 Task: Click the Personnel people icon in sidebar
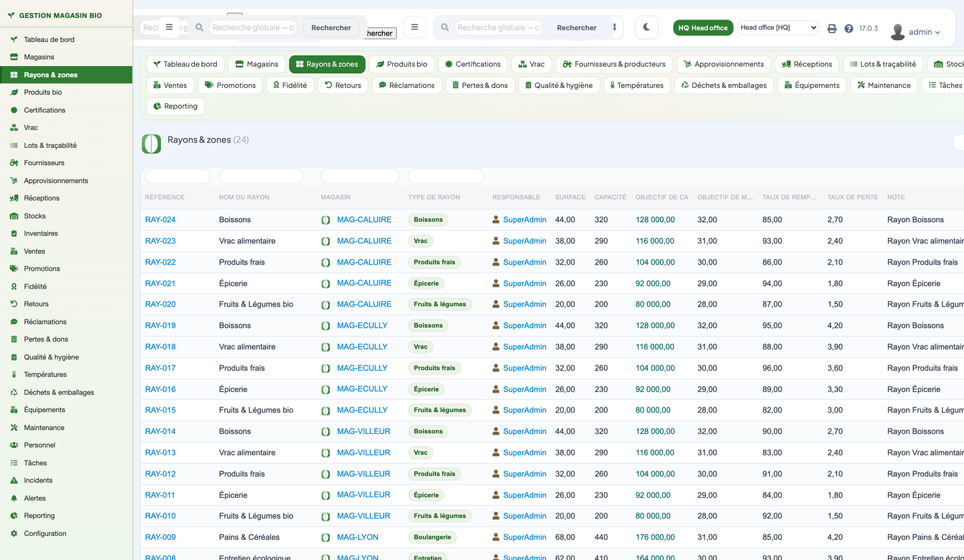point(13,445)
